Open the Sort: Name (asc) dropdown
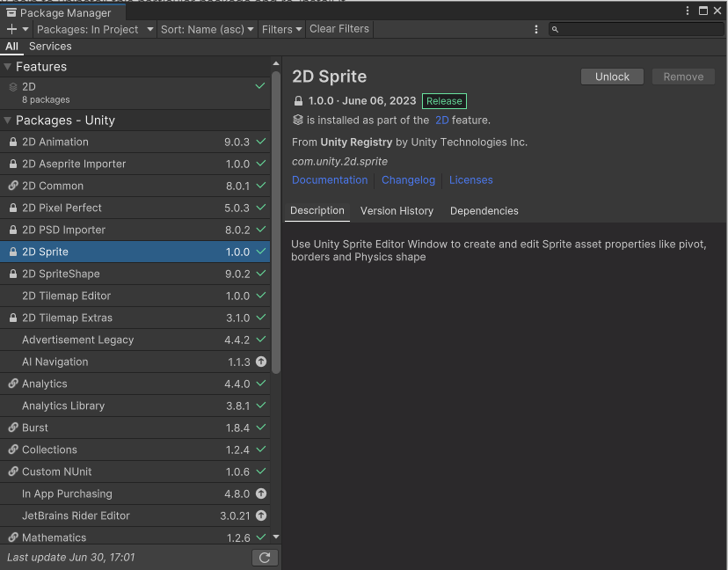This screenshot has height=570, width=728. tap(207, 29)
